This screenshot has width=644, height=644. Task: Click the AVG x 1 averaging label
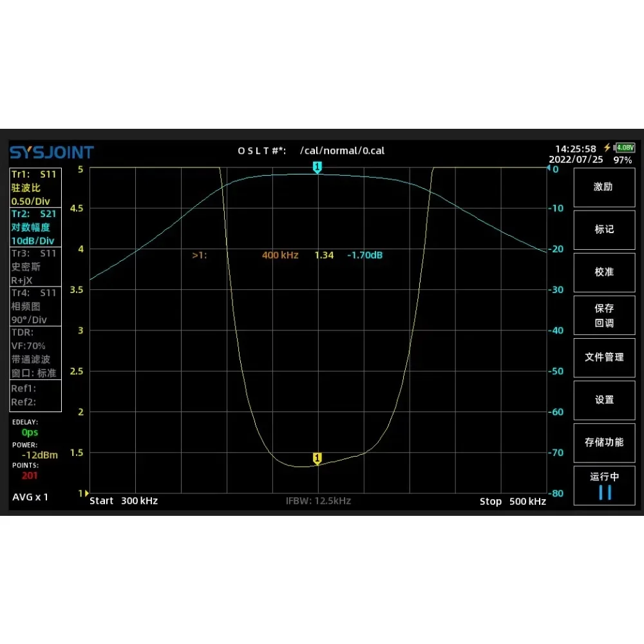coord(30,497)
